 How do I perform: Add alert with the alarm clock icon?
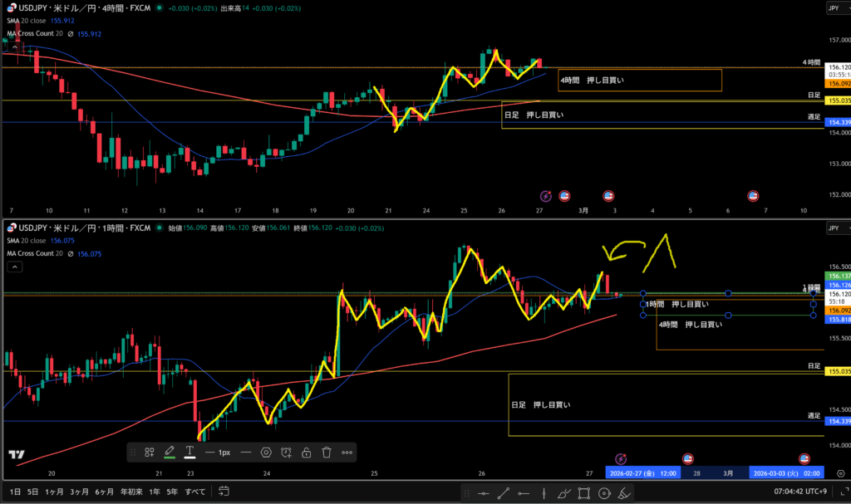point(286,453)
